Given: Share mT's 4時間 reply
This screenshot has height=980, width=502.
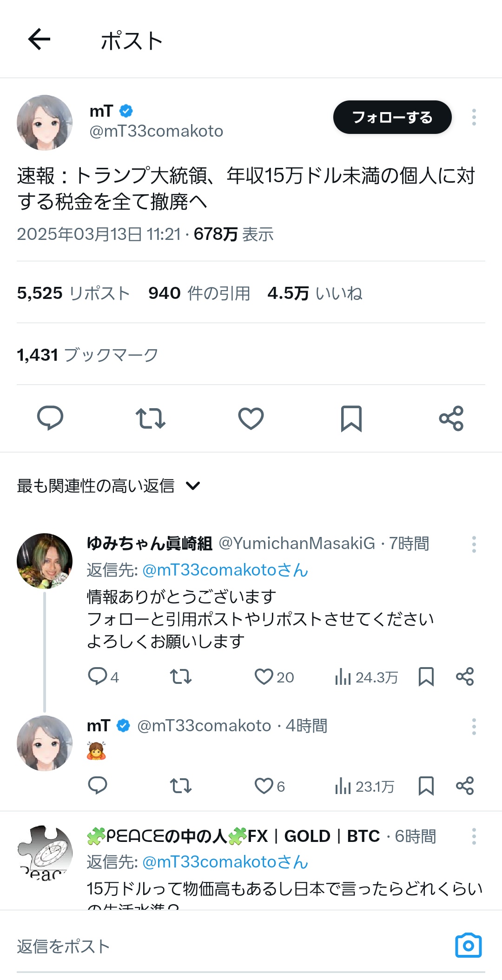Looking at the screenshot, I should 465,786.
